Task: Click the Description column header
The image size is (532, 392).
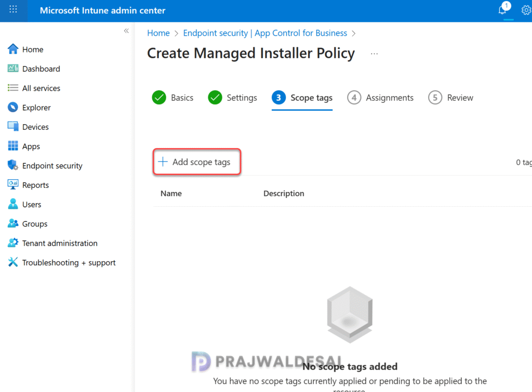Action: click(284, 194)
